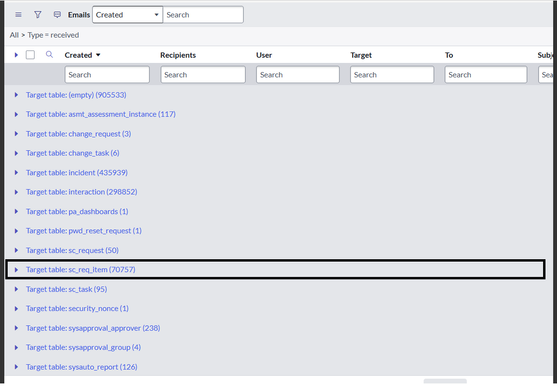The image size is (557, 386).
Task: Expand all groups arrow in header
Action: 16,55
